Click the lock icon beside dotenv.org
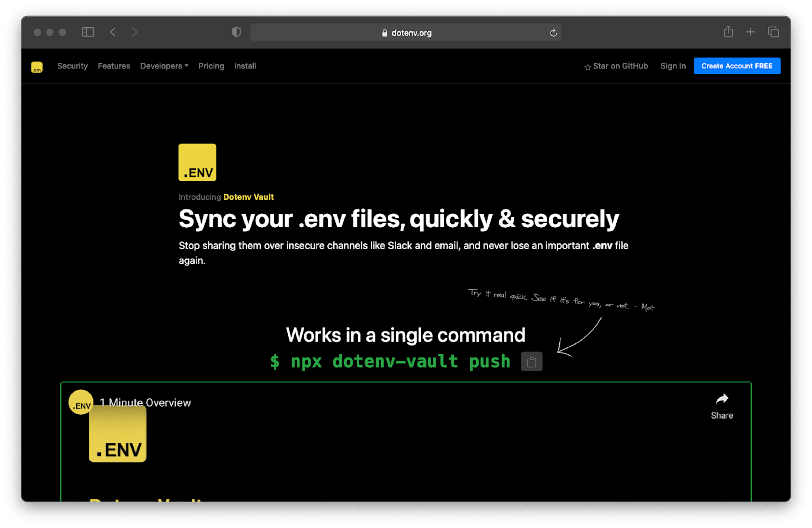The height and width of the screenshot is (528, 812). [x=384, y=33]
